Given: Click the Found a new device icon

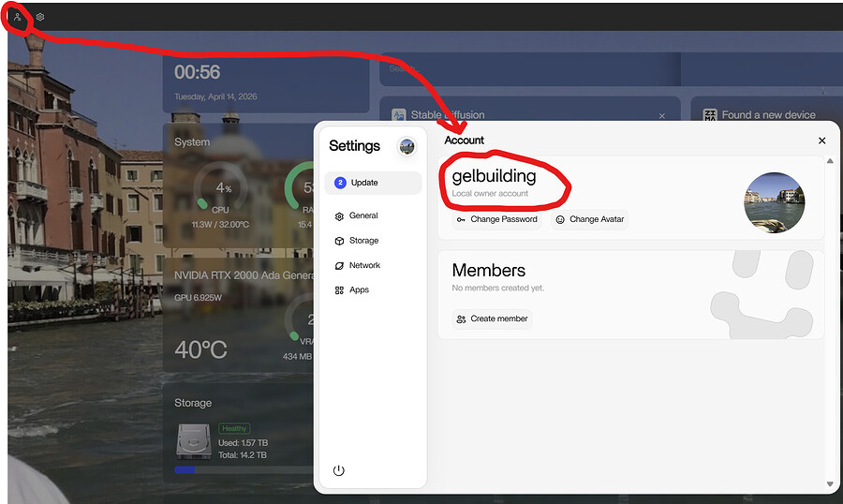Looking at the screenshot, I should coord(710,115).
